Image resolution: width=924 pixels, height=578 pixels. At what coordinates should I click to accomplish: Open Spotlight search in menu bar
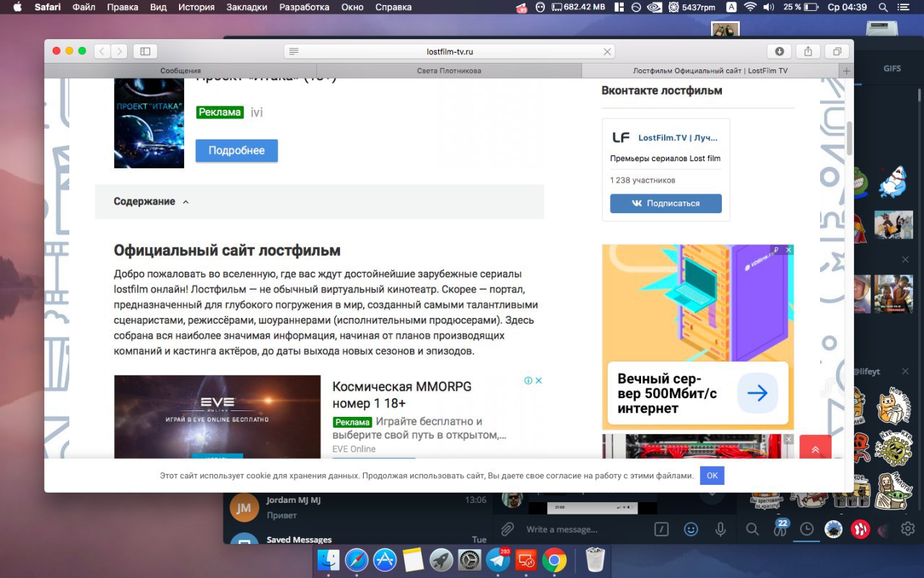point(884,7)
